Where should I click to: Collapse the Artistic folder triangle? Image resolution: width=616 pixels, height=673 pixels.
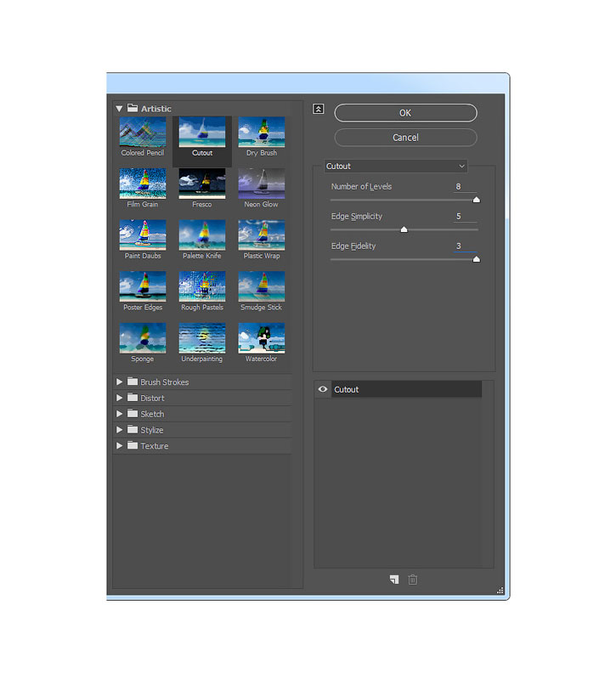point(119,109)
